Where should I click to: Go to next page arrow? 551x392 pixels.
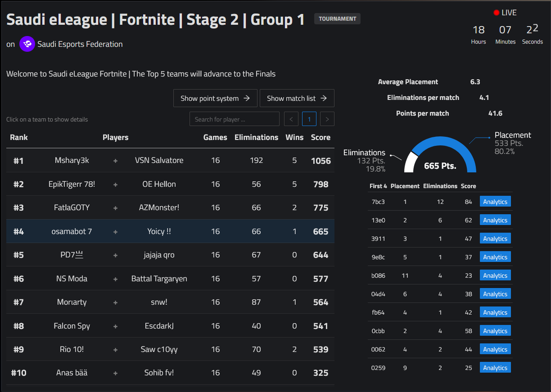[327, 119]
